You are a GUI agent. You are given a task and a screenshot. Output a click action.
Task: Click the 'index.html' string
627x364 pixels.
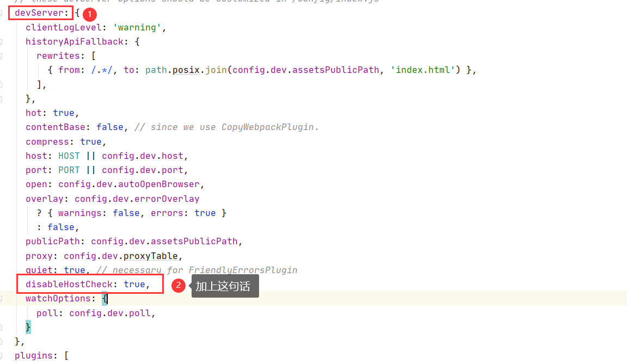tap(423, 70)
